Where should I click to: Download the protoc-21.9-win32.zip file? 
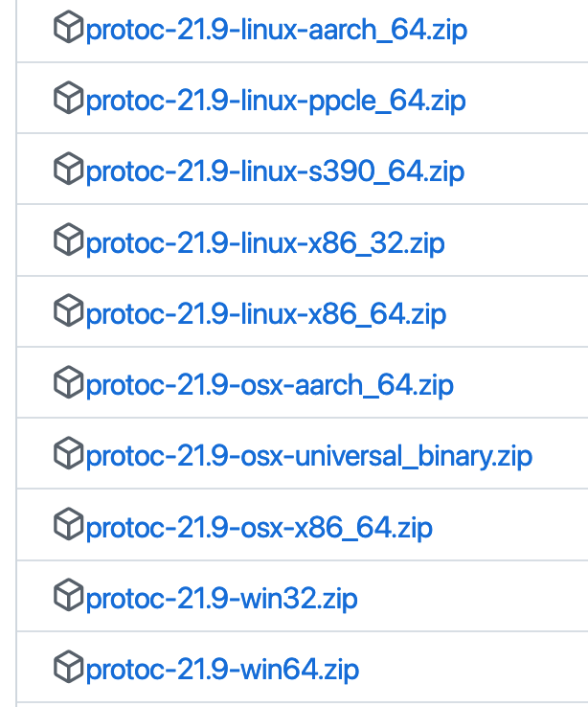[221, 598]
